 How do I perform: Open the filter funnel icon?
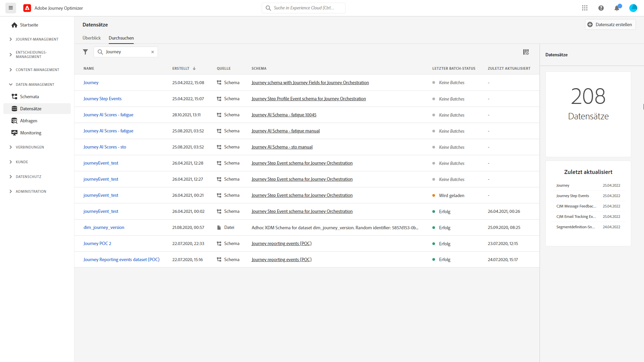point(86,52)
